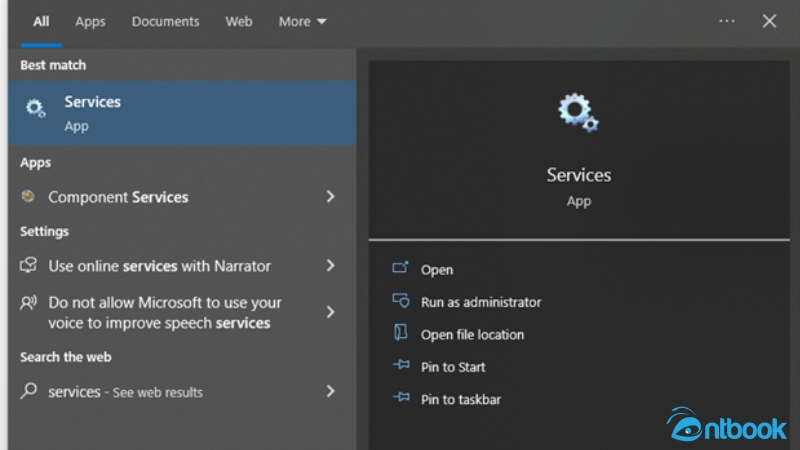Expand the services web results chevron
Screen dimensions: 800x450
[x=331, y=391]
